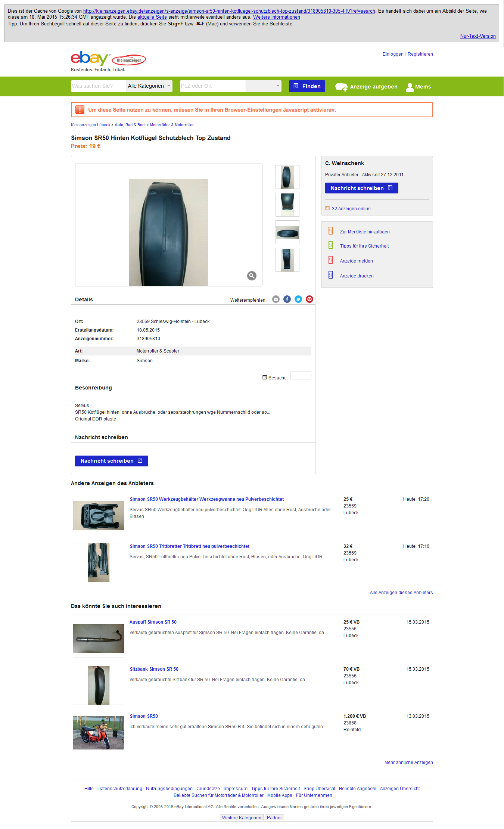Expand the search radius dropdown
This screenshot has height=829, width=504.
pos(264,86)
